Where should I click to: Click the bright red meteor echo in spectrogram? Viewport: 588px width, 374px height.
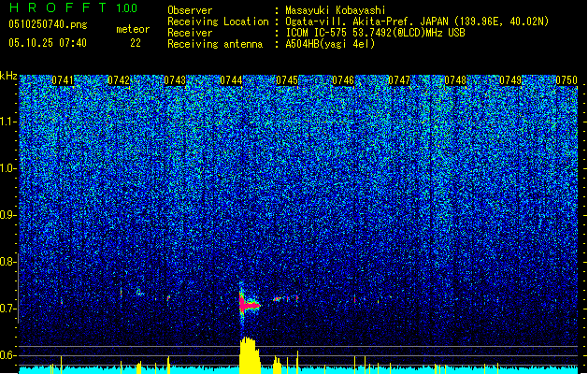coord(248,305)
